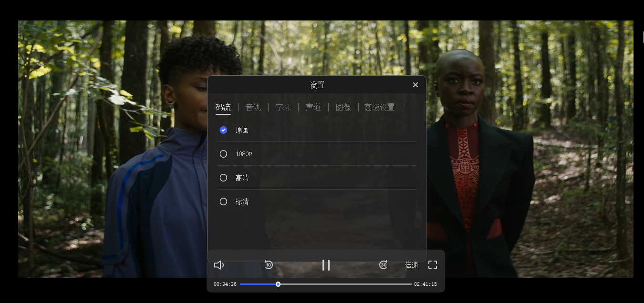Click the current time 00:34:36
This screenshot has height=303, width=644.
[225, 284]
